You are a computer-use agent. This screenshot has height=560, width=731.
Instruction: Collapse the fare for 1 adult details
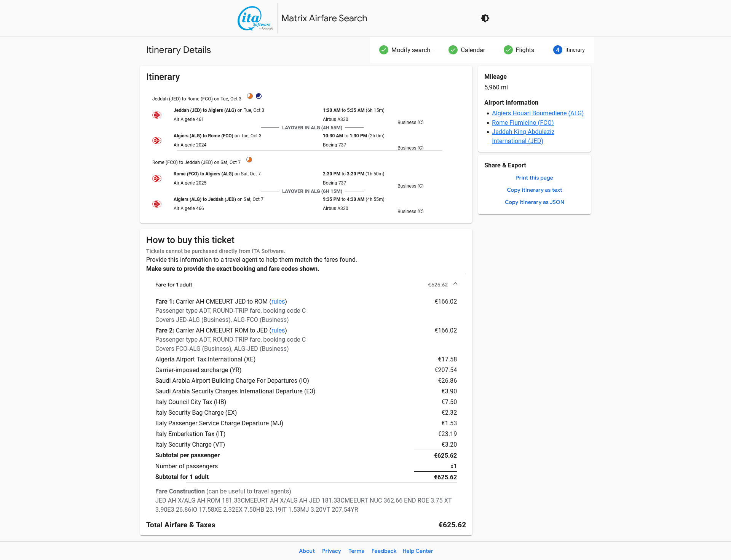click(x=455, y=284)
